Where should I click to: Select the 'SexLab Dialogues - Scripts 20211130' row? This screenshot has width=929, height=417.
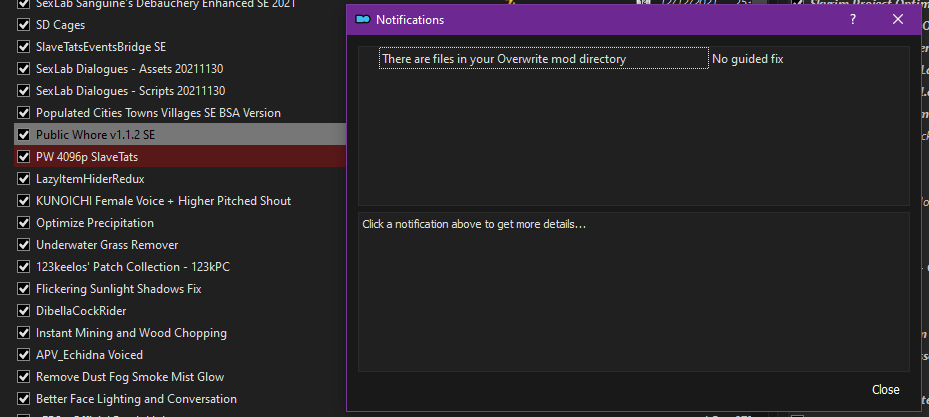180,91
